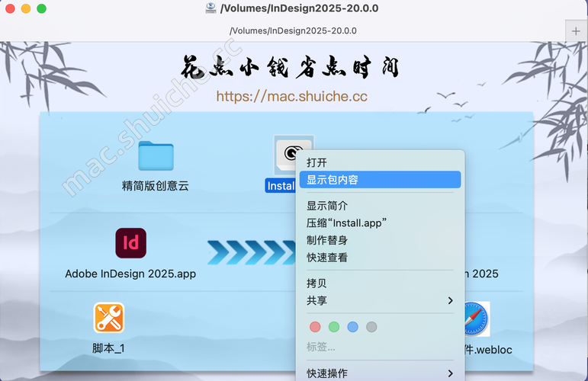The width and height of the screenshot is (588, 381).
Task: Select 制作替身 from the menu
Action: click(327, 240)
